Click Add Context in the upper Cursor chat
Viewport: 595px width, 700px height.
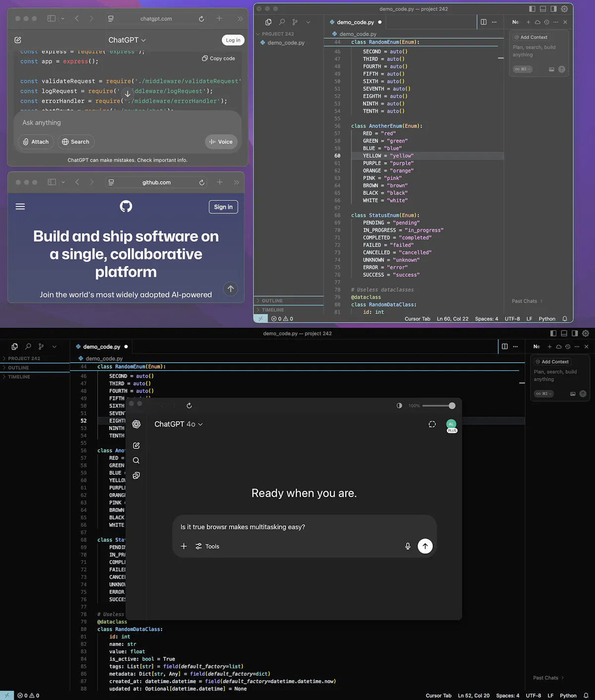[x=531, y=37]
